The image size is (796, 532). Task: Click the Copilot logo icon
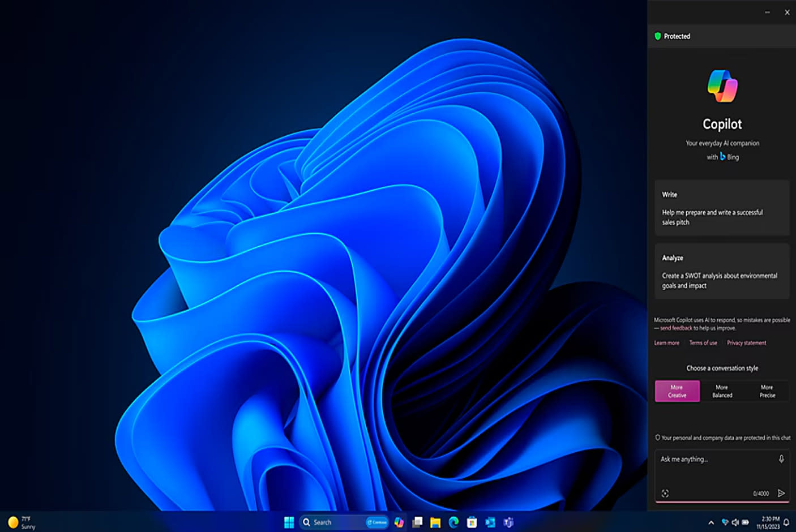[722, 85]
